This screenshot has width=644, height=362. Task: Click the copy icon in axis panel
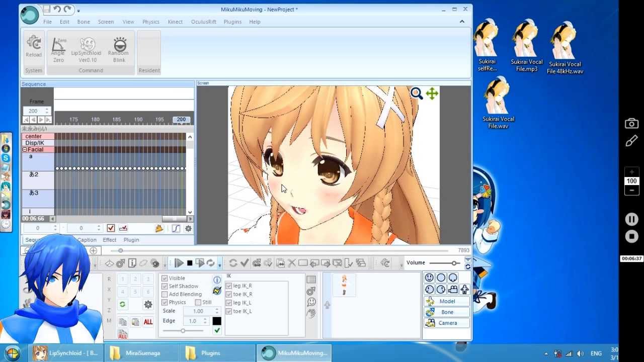(122, 322)
